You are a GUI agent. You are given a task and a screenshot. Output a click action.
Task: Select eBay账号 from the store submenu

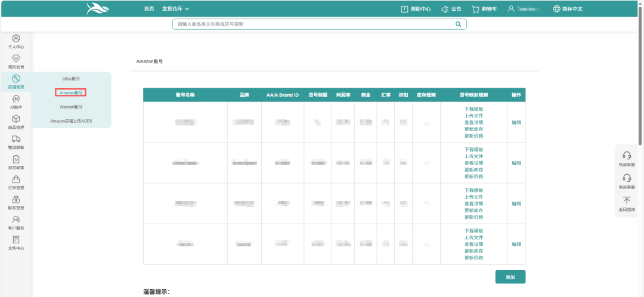pos(71,79)
